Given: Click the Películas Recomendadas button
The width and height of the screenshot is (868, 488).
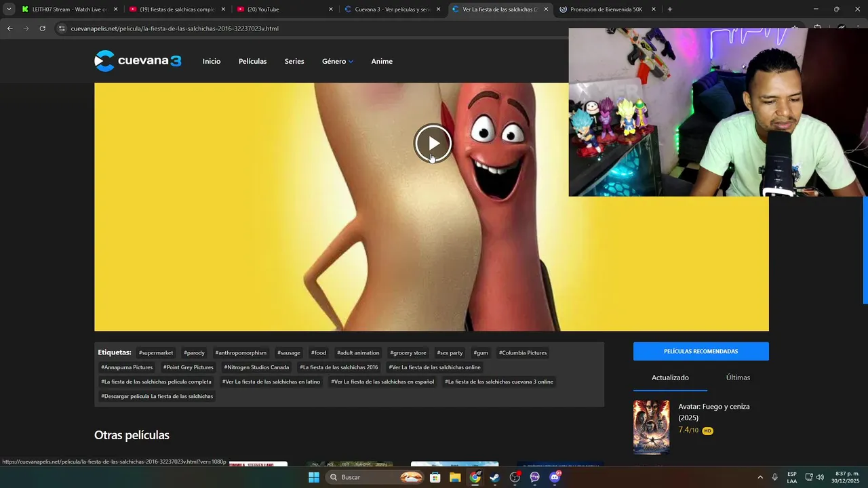Looking at the screenshot, I should point(701,351).
